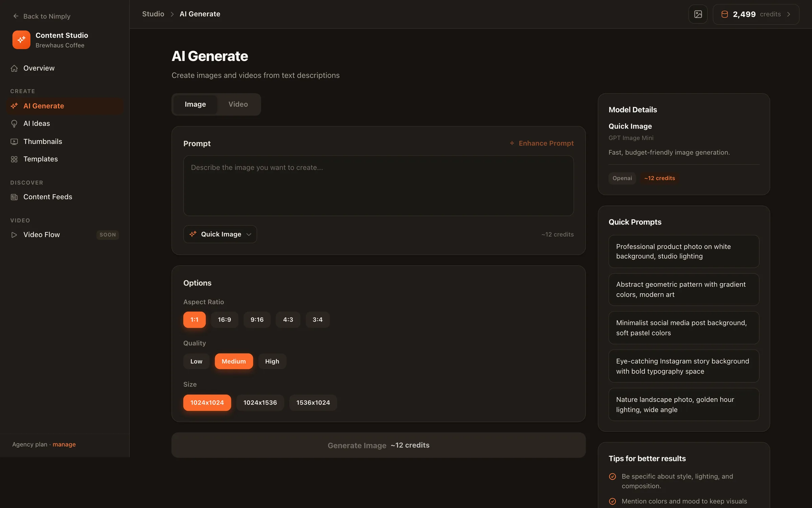
Task: Click the ~12 credits tag in Model Details
Action: click(659, 178)
